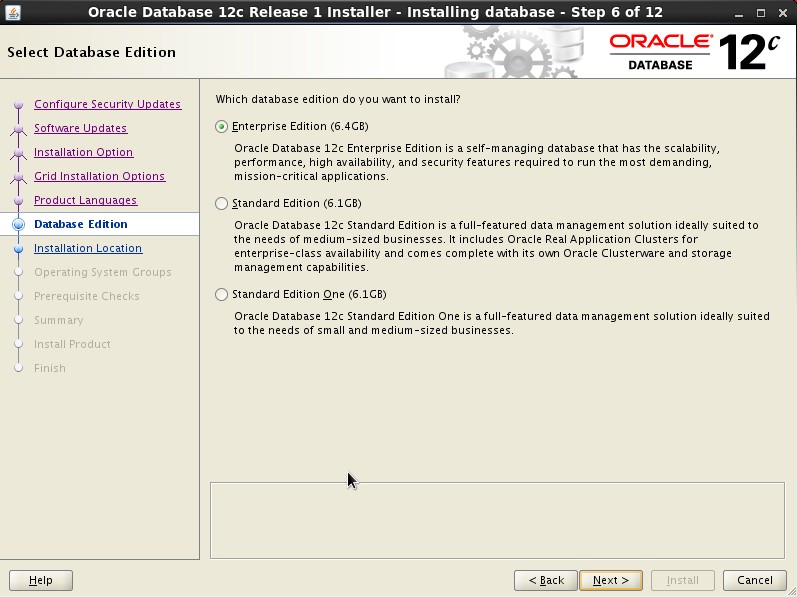Click the Configure Security Updates step dot
Viewport: 797px width, 597px height.
(x=19, y=105)
